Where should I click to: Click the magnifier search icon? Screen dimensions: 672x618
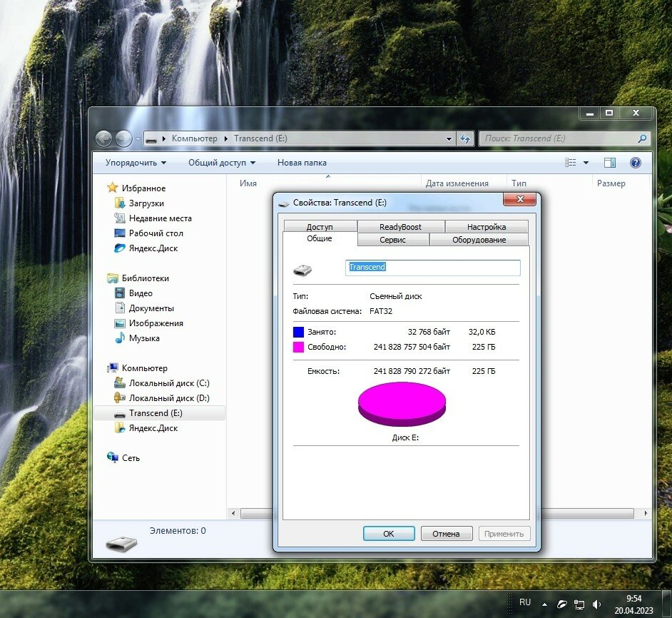pos(642,138)
